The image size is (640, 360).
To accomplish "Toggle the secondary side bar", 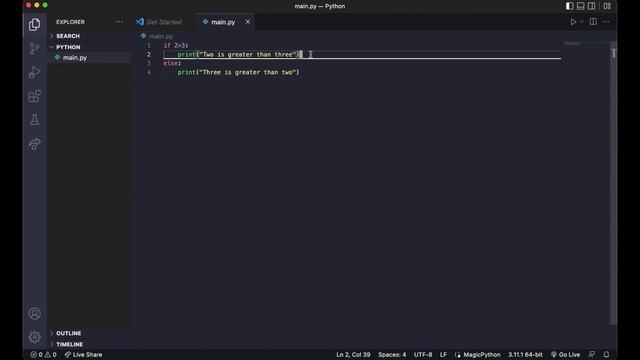I will coord(591,6).
